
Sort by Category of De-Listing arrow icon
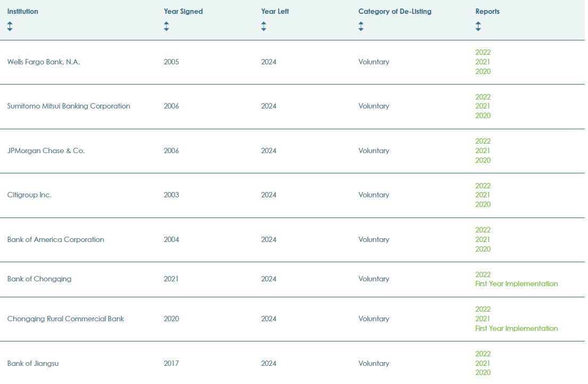pos(361,26)
